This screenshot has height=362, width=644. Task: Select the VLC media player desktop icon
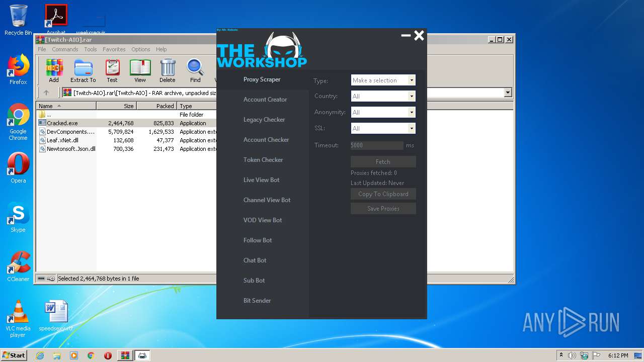18,319
